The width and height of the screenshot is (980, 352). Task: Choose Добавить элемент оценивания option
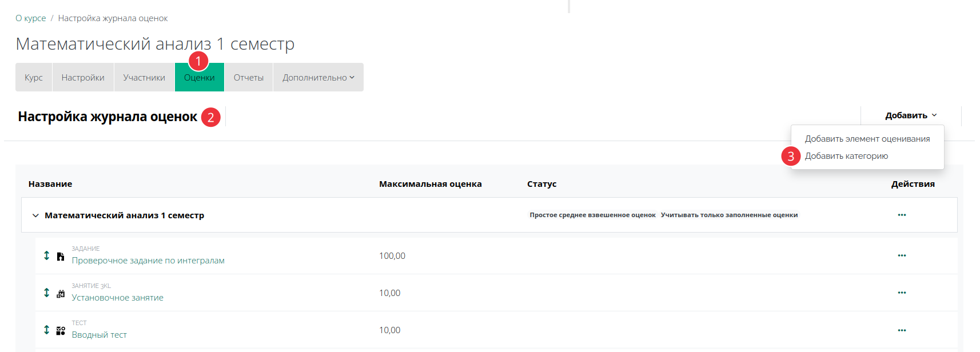[867, 139]
